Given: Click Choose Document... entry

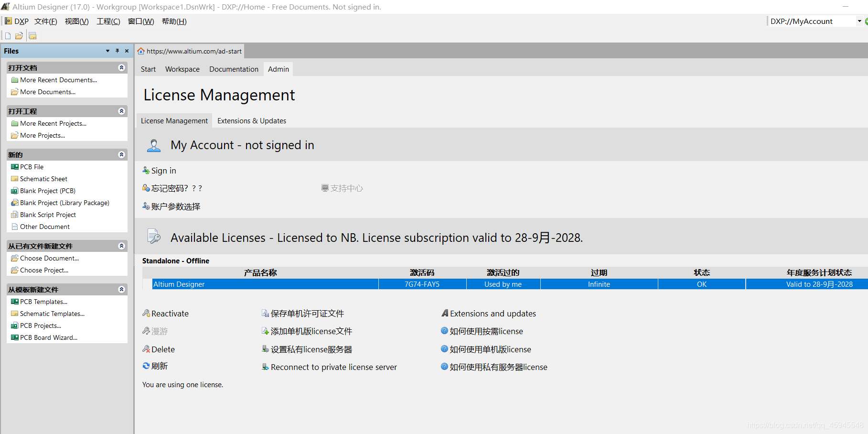Looking at the screenshot, I should (x=49, y=258).
